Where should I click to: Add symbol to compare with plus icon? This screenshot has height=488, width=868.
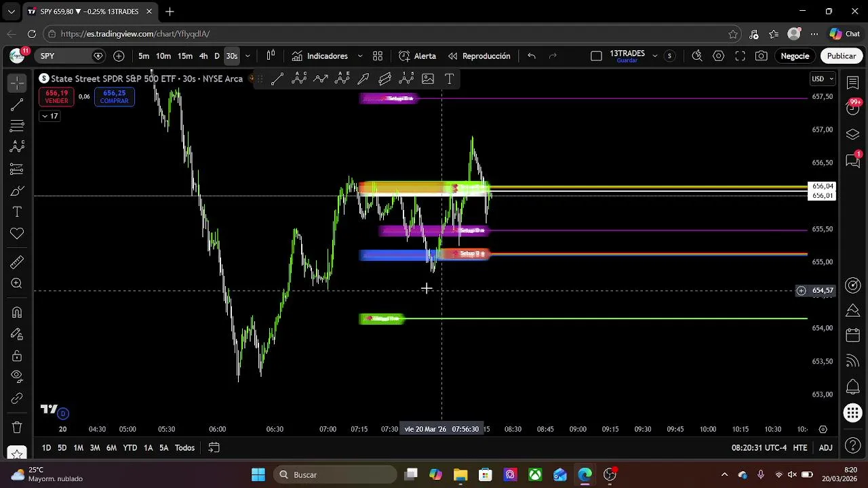coord(119,56)
